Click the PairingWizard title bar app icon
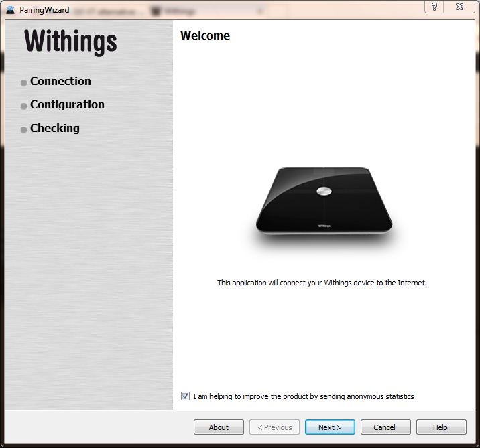The image size is (480, 448). 11,10
